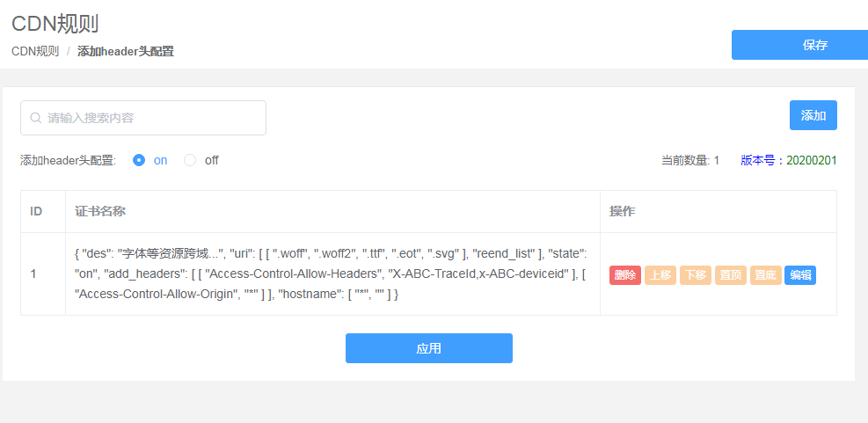The width and height of the screenshot is (868, 423).
Task: Select the "off" radio option
Action: (190, 161)
